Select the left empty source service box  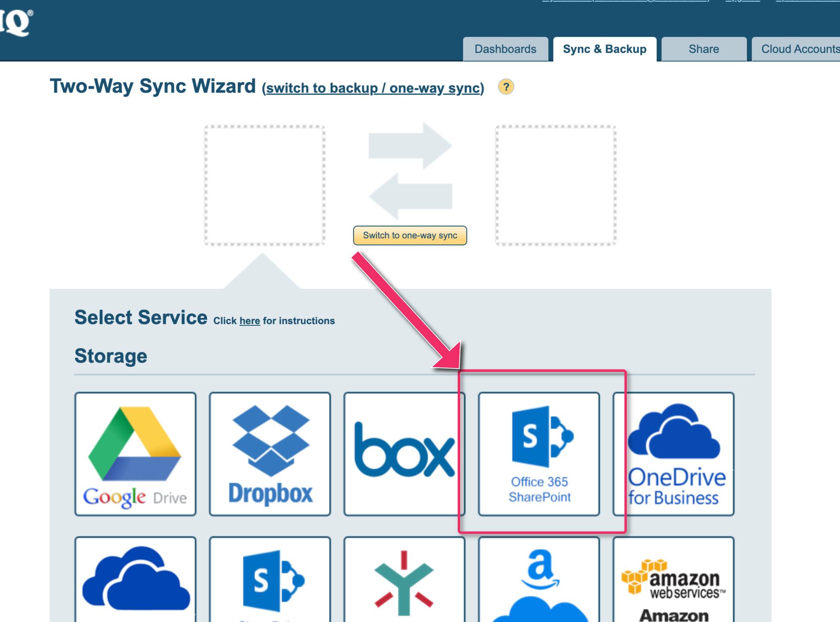[265, 185]
